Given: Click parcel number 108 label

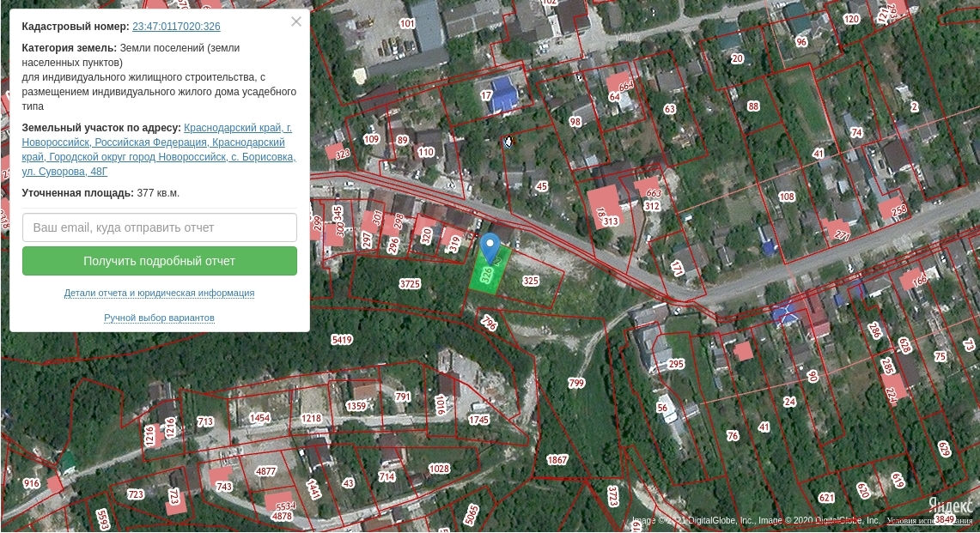Looking at the screenshot, I should click(x=786, y=197).
